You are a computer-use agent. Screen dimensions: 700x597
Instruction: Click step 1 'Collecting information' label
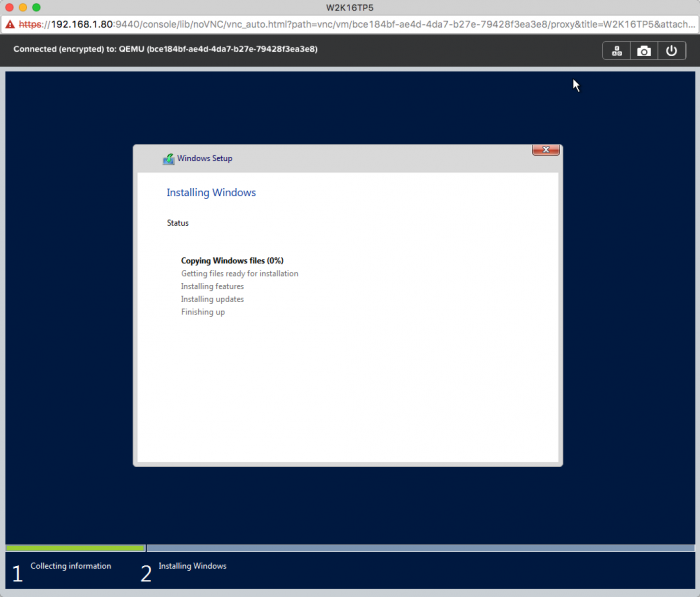71,566
